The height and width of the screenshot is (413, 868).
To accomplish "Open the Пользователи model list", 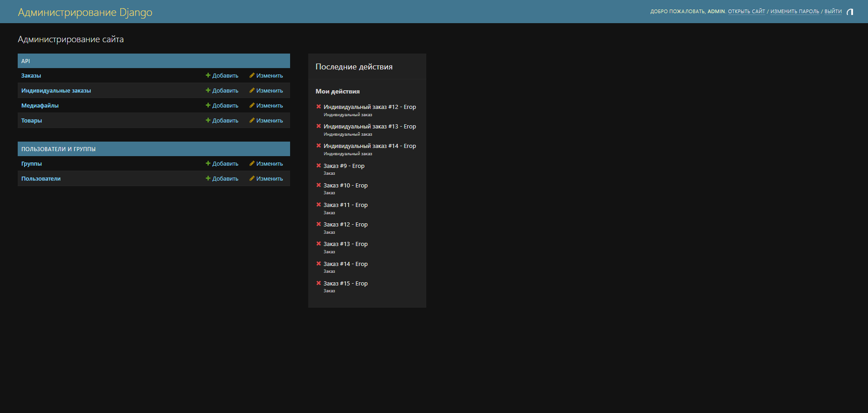I will [x=41, y=179].
